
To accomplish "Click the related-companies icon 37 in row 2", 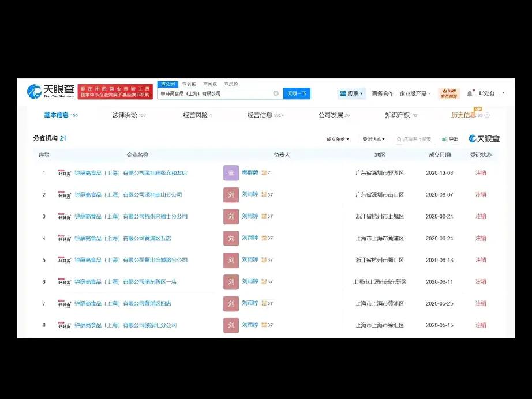I will pyautogui.click(x=267, y=194).
